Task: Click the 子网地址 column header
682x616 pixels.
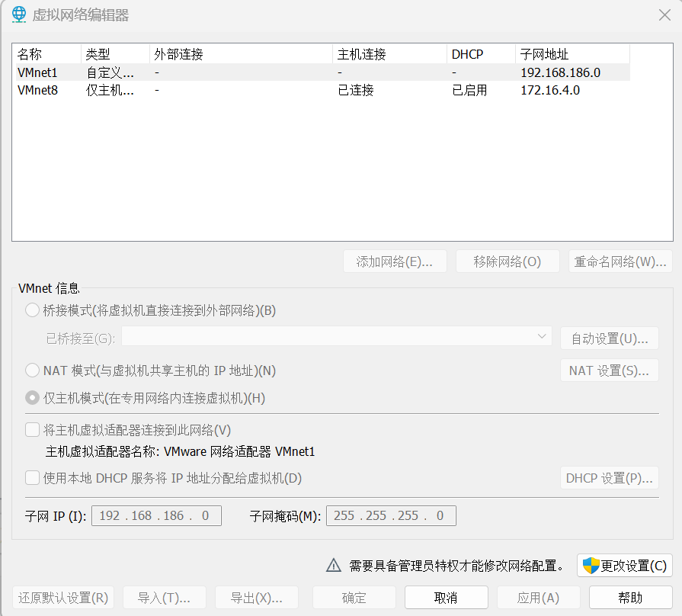Action: (x=572, y=54)
